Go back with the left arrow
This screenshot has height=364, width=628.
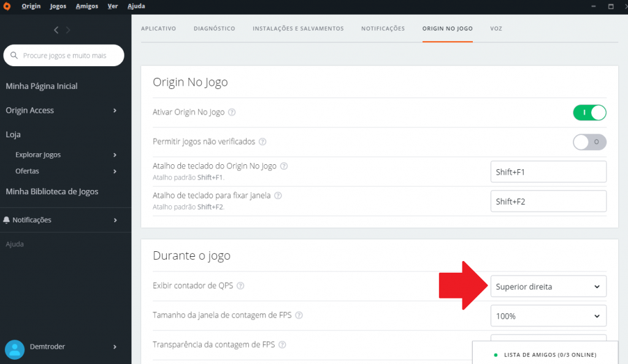click(56, 30)
